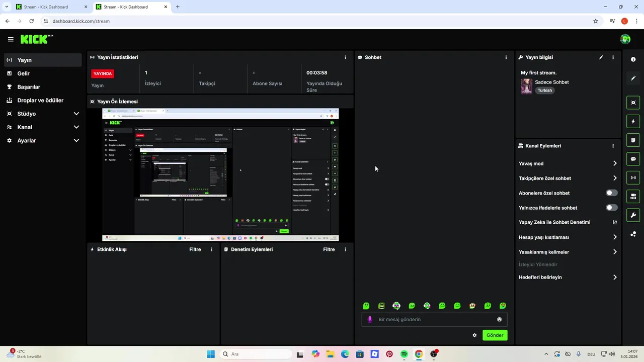Open Yayın İstatistikleri three-dot options
Image resolution: width=644 pixels, height=362 pixels.
[x=345, y=57]
